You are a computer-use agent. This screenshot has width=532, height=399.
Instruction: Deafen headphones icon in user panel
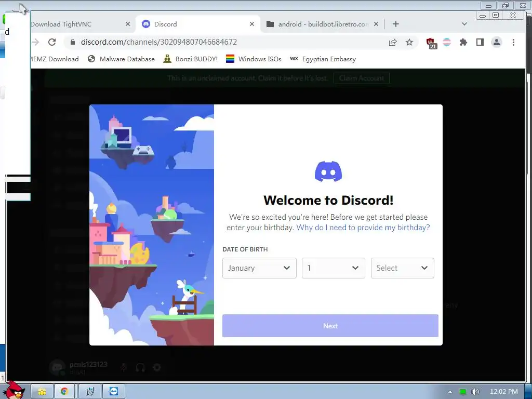click(140, 367)
